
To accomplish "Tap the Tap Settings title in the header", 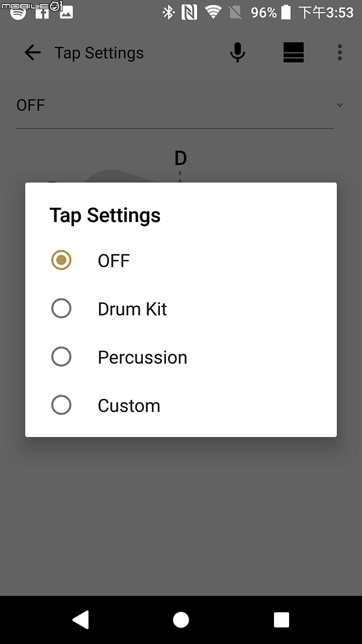I will (x=99, y=53).
